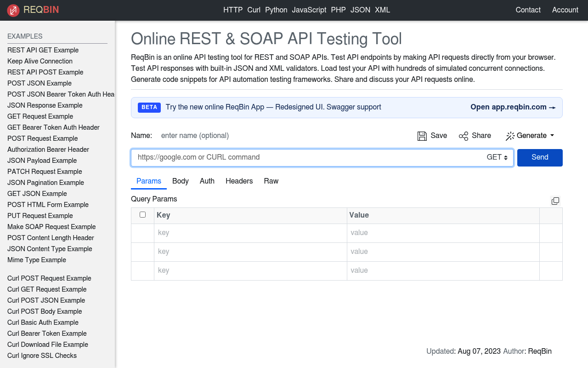Open Curl POST JSON Example
The image size is (588, 368).
tap(46, 300)
